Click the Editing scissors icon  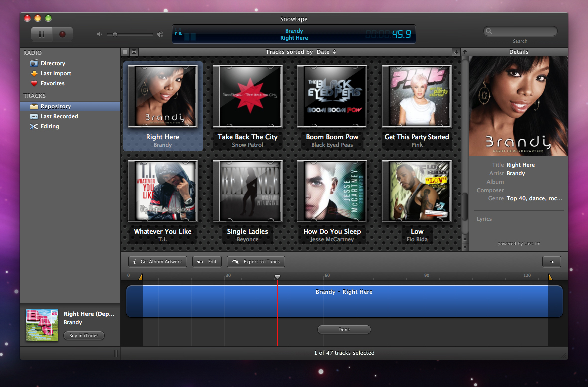[34, 126]
